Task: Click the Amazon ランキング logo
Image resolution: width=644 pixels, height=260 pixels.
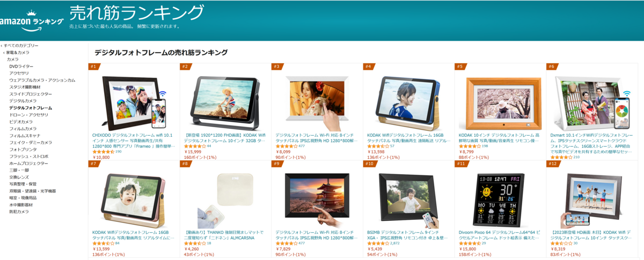Action: (32, 20)
